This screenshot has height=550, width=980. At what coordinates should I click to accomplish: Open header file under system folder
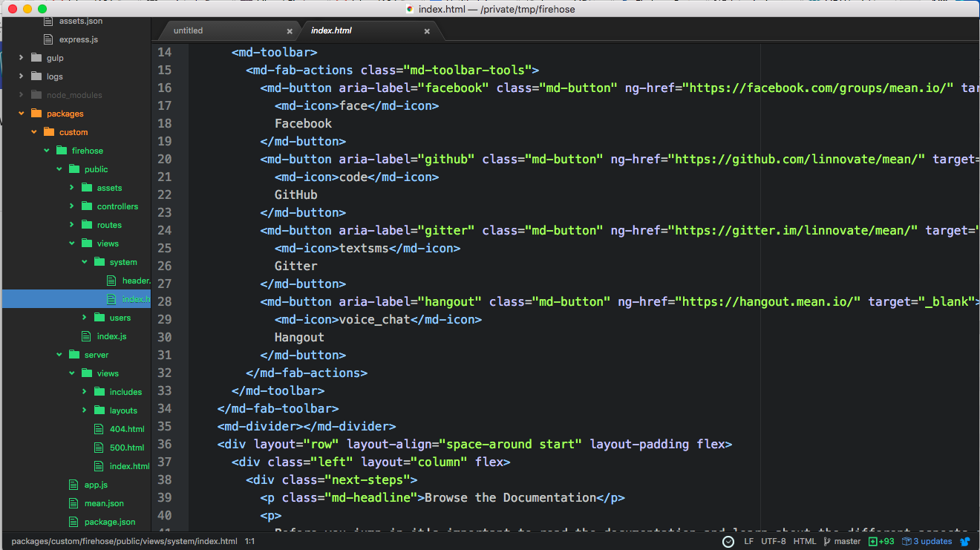(137, 281)
